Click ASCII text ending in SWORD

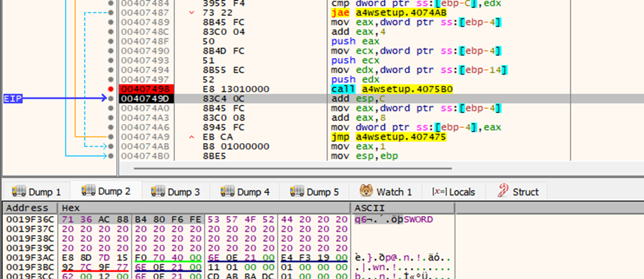click(x=393, y=220)
